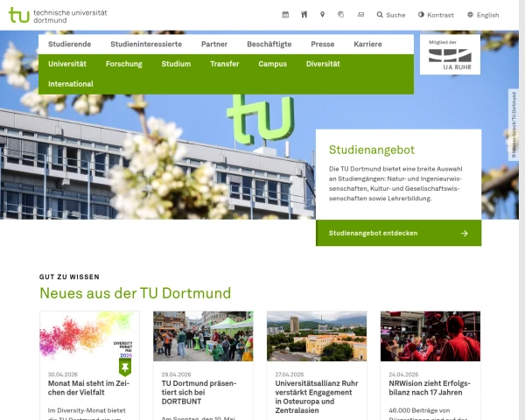
Task: Open the Beschäftigte menu item
Action: (x=269, y=45)
